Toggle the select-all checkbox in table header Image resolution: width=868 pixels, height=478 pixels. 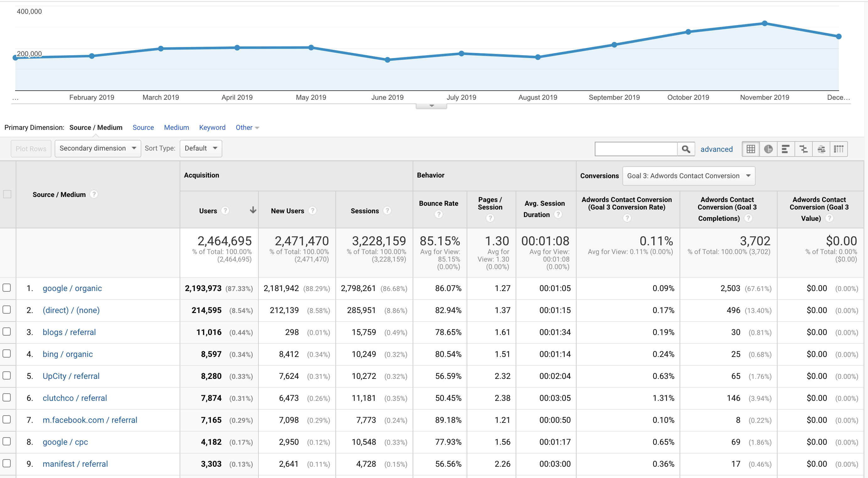coord(7,194)
